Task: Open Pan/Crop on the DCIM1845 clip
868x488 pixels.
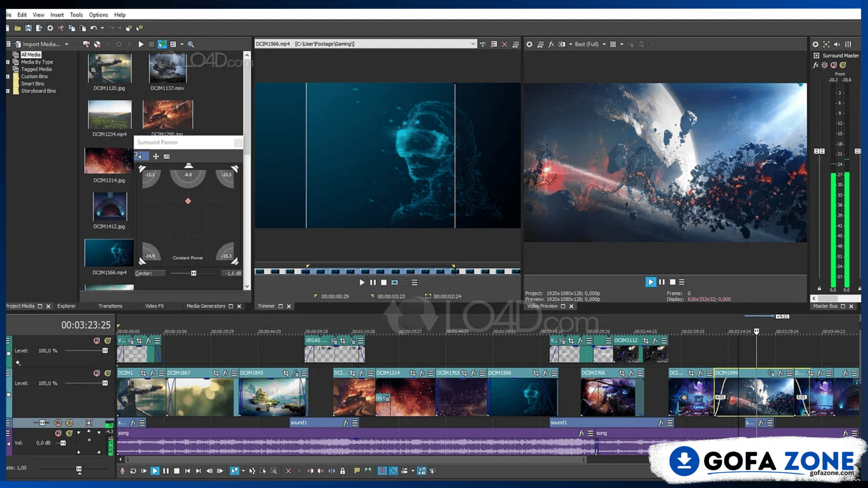Action: click(x=286, y=373)
